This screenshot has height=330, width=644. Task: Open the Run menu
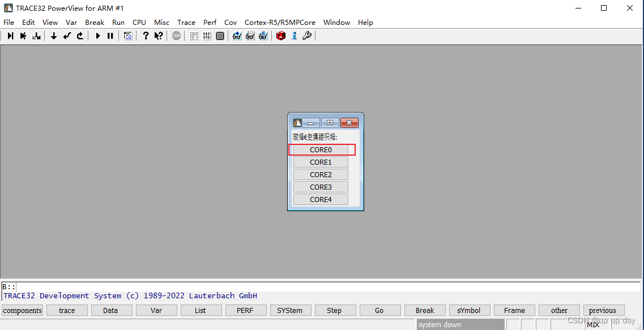118,22
